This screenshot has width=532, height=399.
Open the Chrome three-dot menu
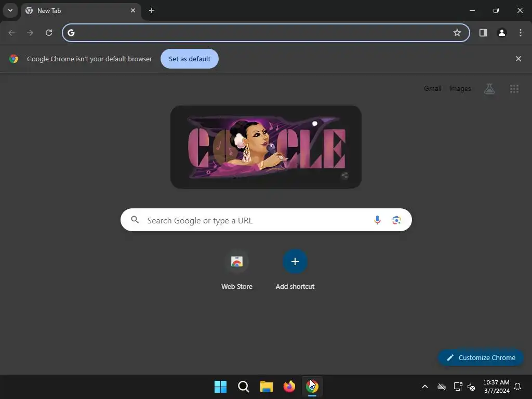[x=521, y=33]
